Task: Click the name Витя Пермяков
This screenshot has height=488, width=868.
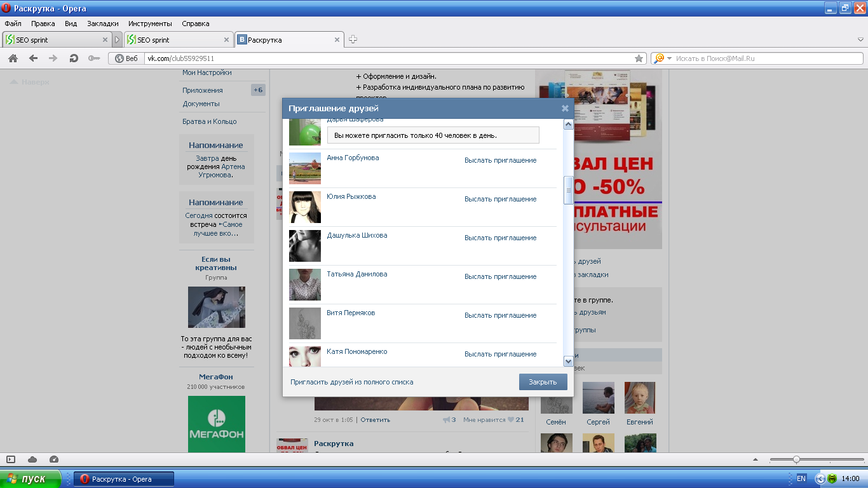Action: [351, 313]
